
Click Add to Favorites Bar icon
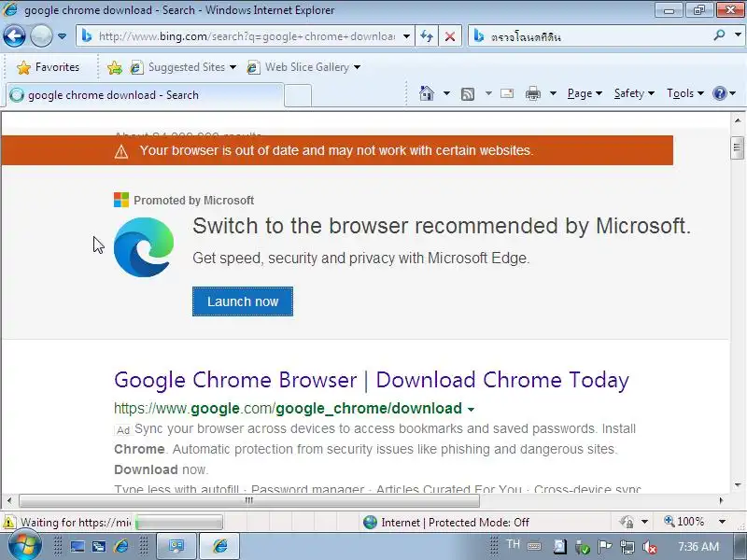pos(114,67)
